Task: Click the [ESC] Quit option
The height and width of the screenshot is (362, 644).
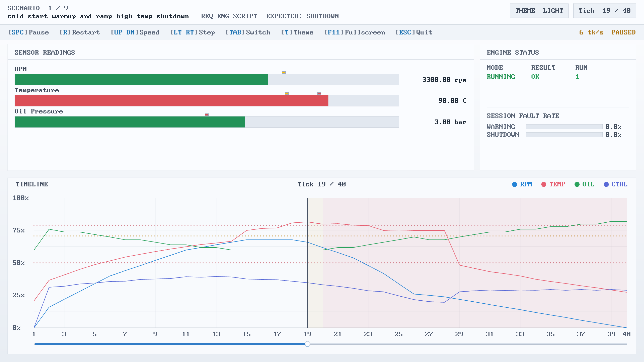Action: click(414, 32)
